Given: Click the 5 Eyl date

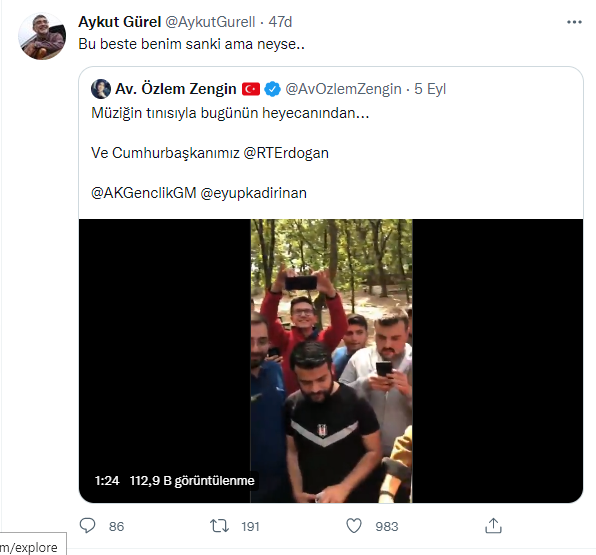Looking at the screenshot, I should tap(430, 89).
